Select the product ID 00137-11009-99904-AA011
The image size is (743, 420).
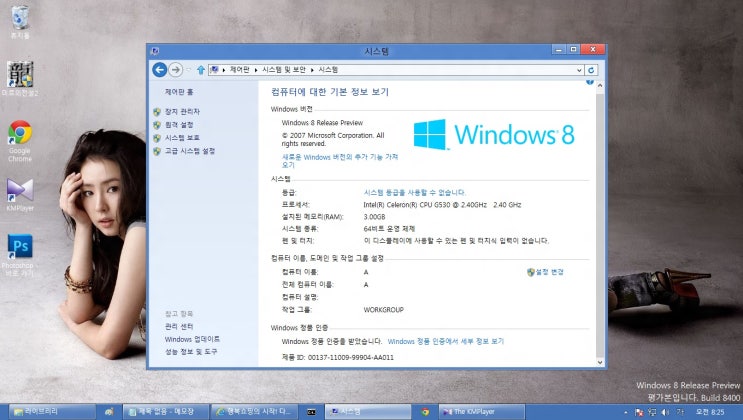[351, 357]
